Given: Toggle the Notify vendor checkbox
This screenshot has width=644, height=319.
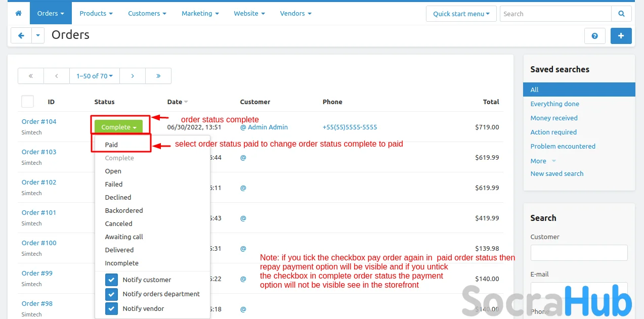Looking at the screenshot, I should click(111, 308).
